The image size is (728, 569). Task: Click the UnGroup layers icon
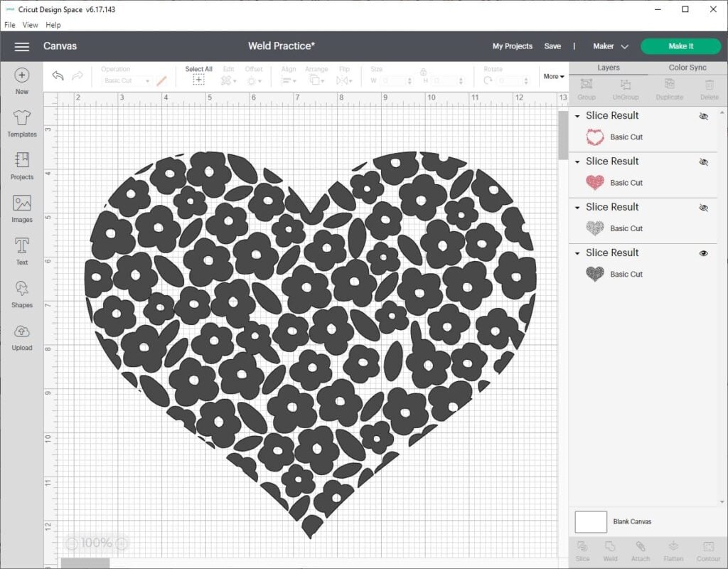(626, 84)
